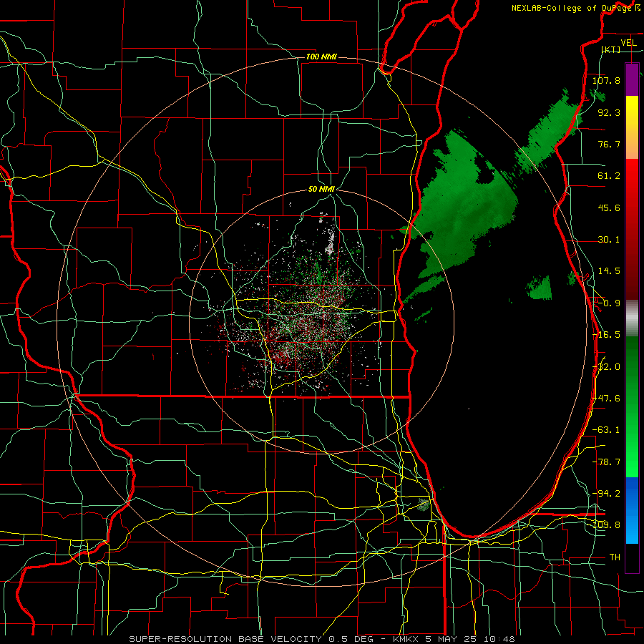Click the -16.5 velocity scale value
The height and width of the screenshot is (644, 644).
tap(606, 335)
